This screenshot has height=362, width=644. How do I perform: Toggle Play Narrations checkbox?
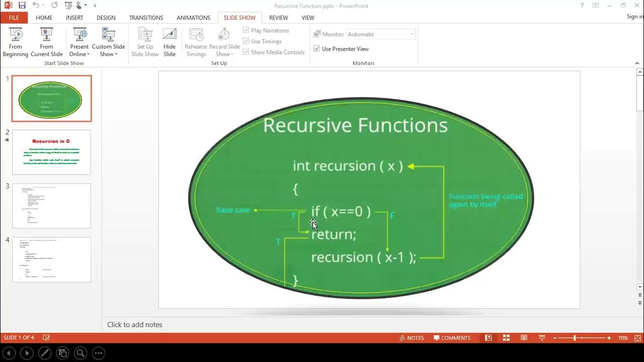[246, 30]
